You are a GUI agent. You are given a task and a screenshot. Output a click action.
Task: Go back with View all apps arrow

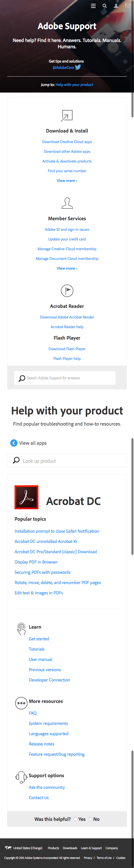(x=14, y=443)
